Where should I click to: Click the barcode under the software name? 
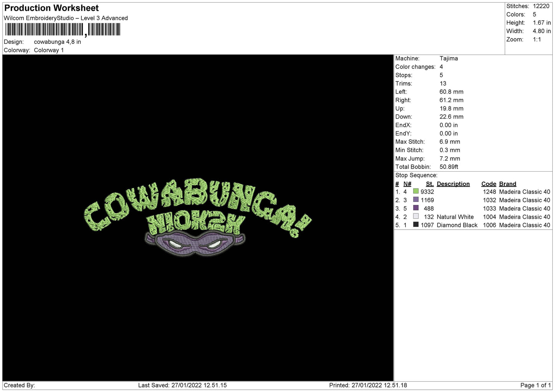point(63,30)
